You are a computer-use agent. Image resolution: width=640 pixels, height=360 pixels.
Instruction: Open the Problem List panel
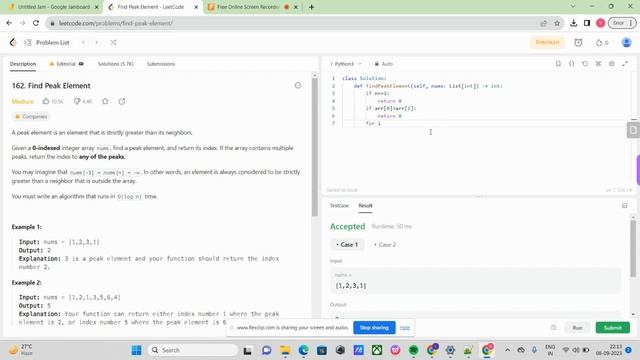tap(47, 42)
